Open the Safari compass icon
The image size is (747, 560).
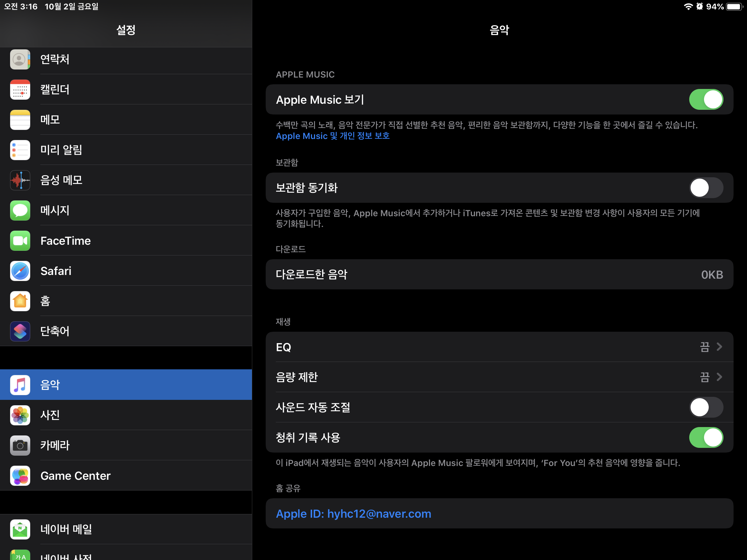coord(20,271)
